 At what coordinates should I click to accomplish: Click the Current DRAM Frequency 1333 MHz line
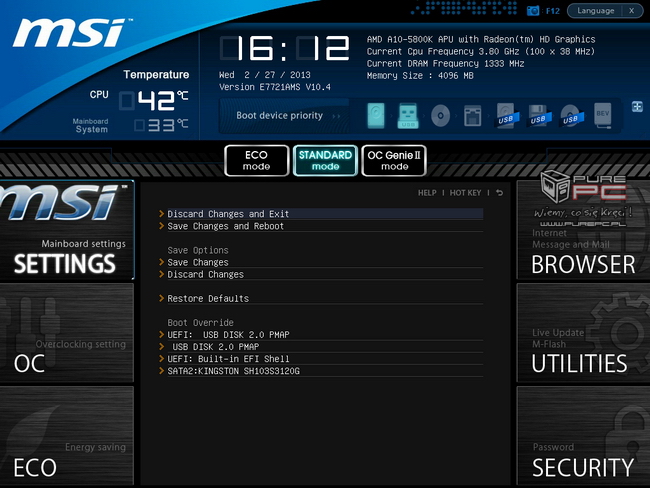[445, 63]
